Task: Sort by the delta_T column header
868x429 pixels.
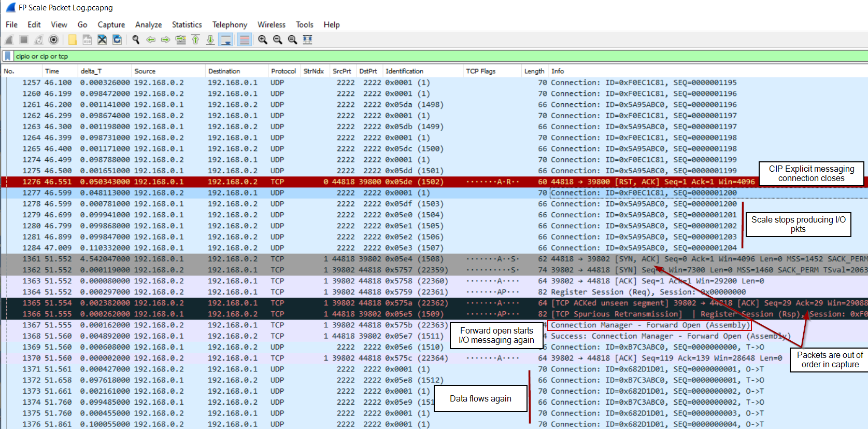Action: tap(104, 71)
